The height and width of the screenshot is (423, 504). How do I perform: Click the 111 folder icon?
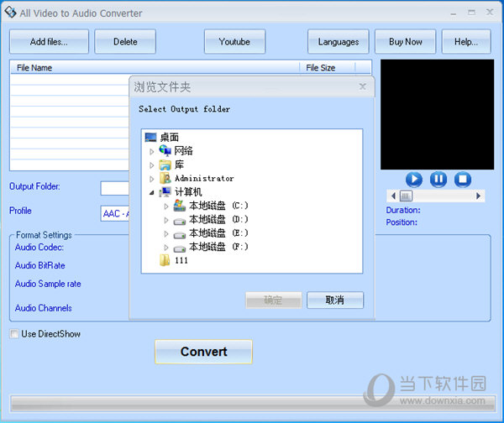point(165,260)
